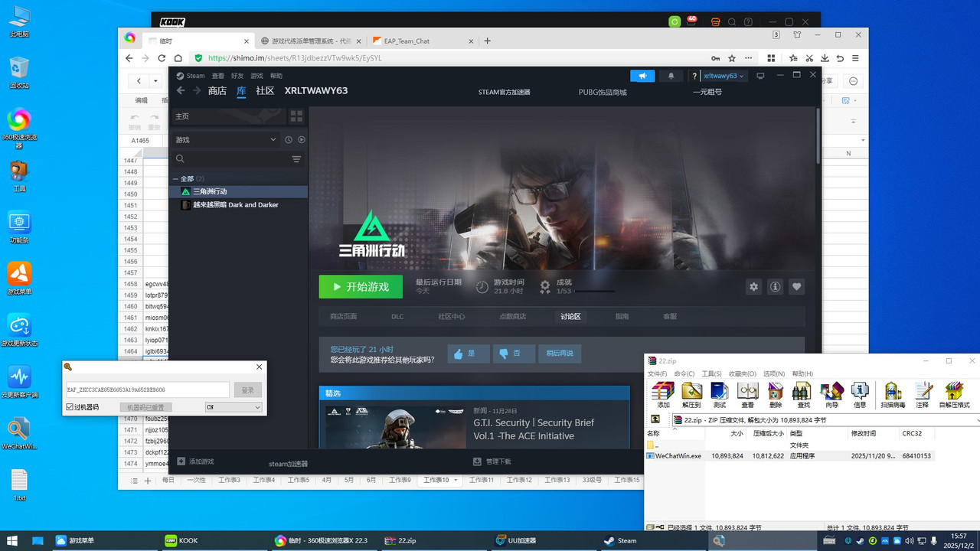Click the 稍后再说 button
This screenshot has height=551, width=980.
click(x=560, y=354)
